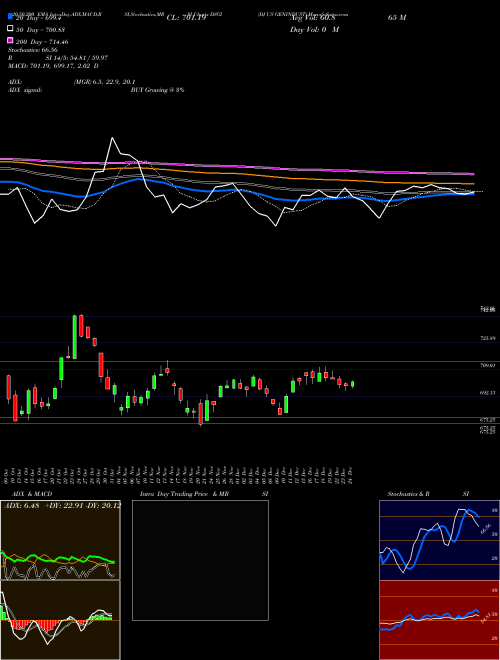Click the 725.99 price axis label
500x660 pixels.
[x=488, y=338]
